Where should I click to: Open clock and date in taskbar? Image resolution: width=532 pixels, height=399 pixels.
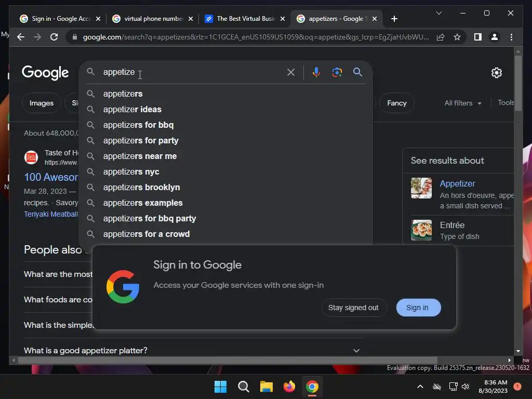point(493,387)
